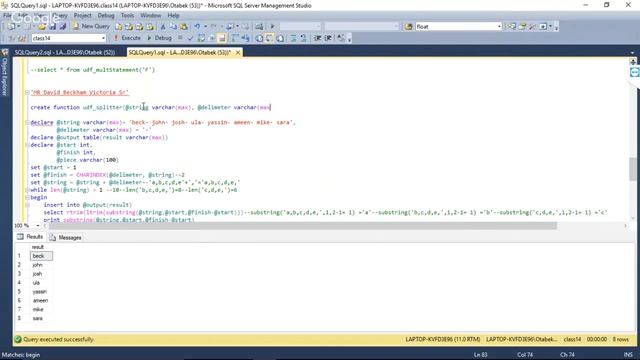Expand the Object Explorer side tab
The width and height of the screenshot is (640, 360).
pos(5,73)
